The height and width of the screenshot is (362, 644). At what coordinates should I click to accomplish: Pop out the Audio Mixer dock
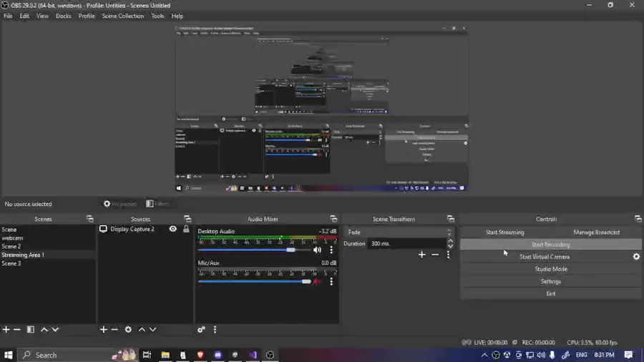click(x=333, y=219)
